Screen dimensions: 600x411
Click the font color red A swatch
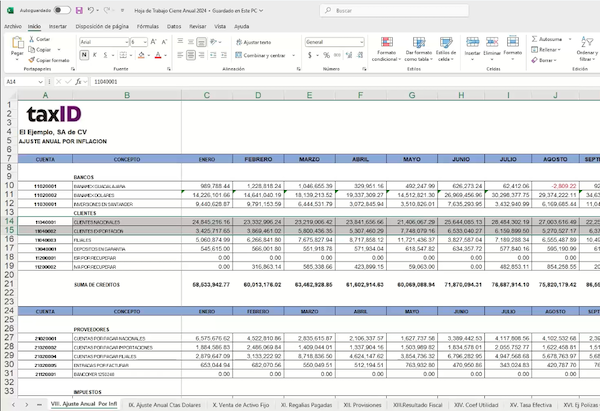click(159, 57)
